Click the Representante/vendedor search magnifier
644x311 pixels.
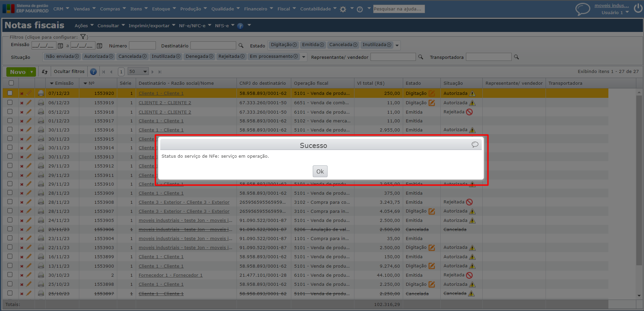coord(421,57)
